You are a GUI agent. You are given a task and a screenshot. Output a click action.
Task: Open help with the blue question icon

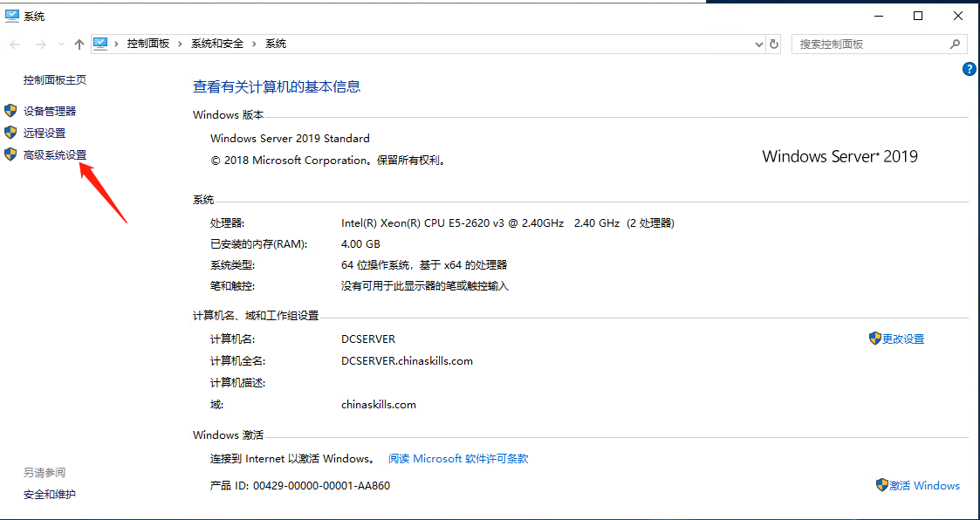tap(970, 69)
